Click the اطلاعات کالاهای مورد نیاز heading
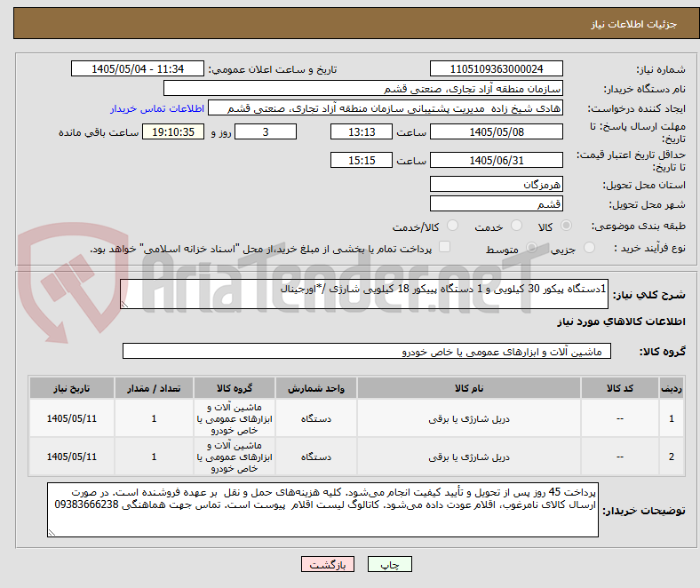Image resolution: width=700 pixels, height=588 pixels. click(x=621, y=322)
